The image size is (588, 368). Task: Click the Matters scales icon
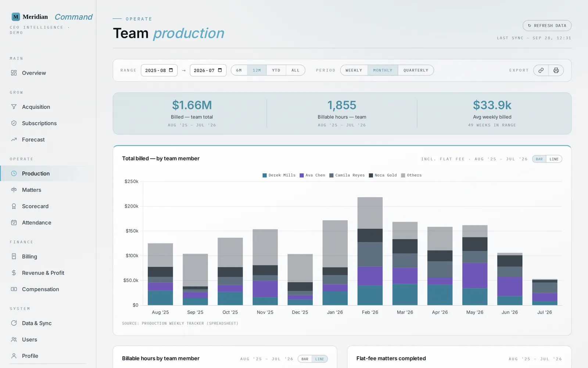pos(14,190)
